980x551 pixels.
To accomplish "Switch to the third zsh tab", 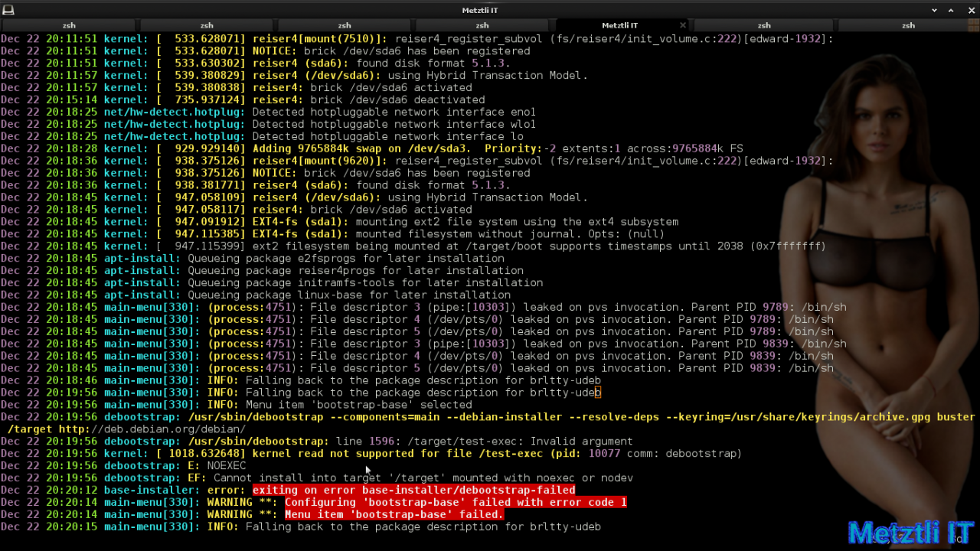I will pos(345,25).
